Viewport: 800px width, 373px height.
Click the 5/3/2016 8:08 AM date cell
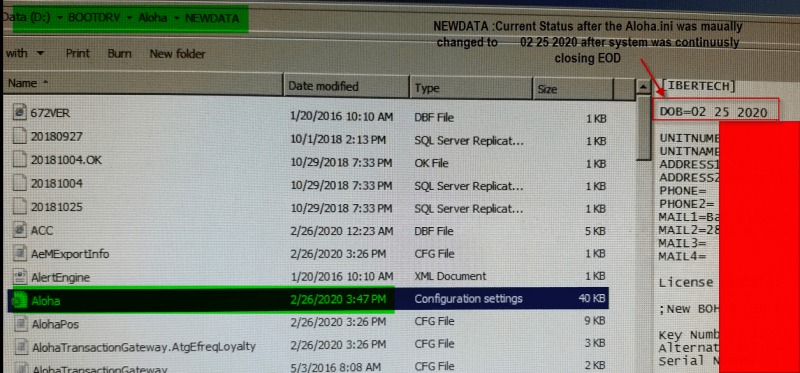[x=335, y=366]
